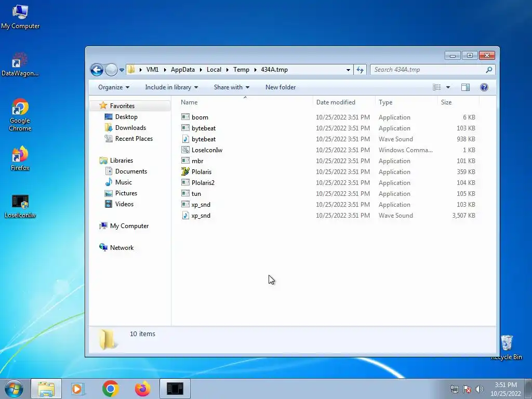The image size is (532, 399).
Task: Select the tun application file icon
Action: [x=185, y=193]
